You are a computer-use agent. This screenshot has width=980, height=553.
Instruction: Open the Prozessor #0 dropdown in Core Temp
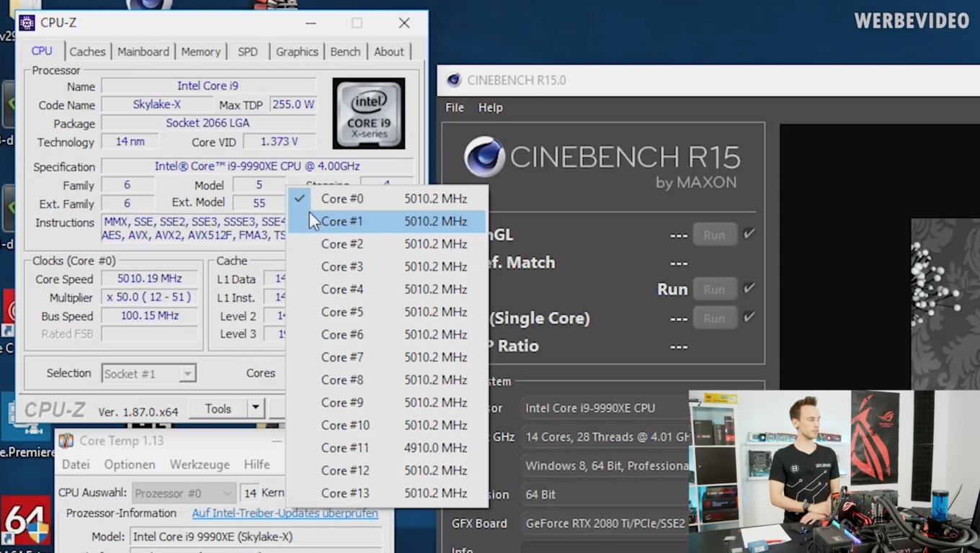(x=183, y=493)
